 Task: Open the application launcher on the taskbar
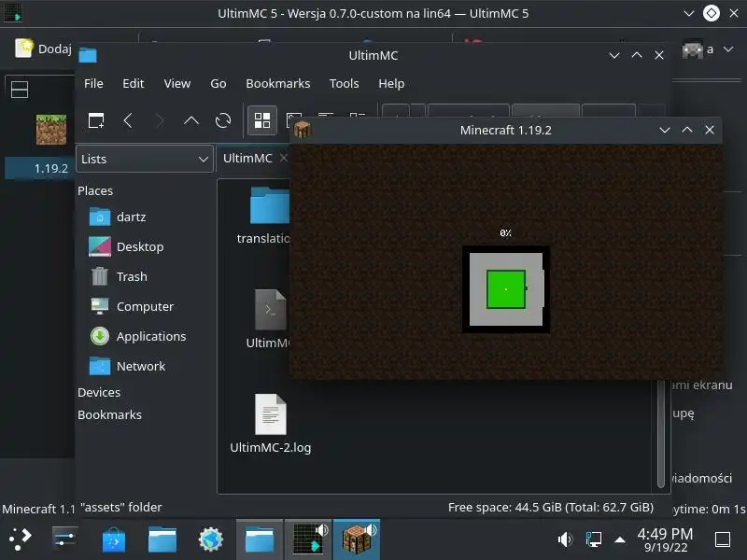point(20,539)
